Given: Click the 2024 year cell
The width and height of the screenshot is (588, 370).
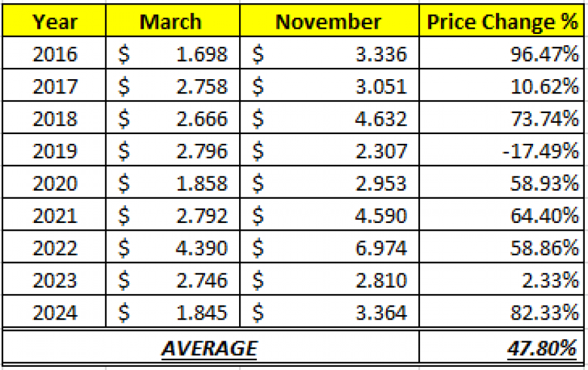Looking at the screenshot, I should tap(55, 313).
